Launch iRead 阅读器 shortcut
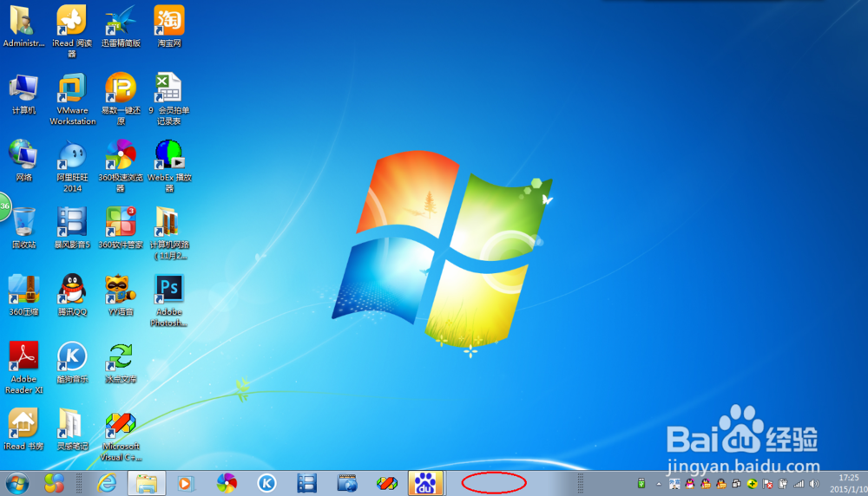Viewport: 868px width, 496px height. tap(72, 31)
